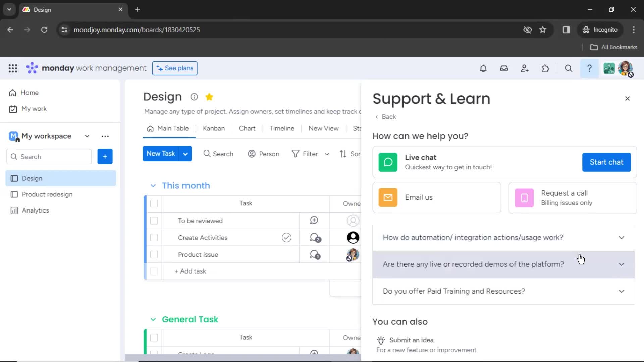Click the invite members person icon
This screenshot has height=362, width=644.
point(525,68)
